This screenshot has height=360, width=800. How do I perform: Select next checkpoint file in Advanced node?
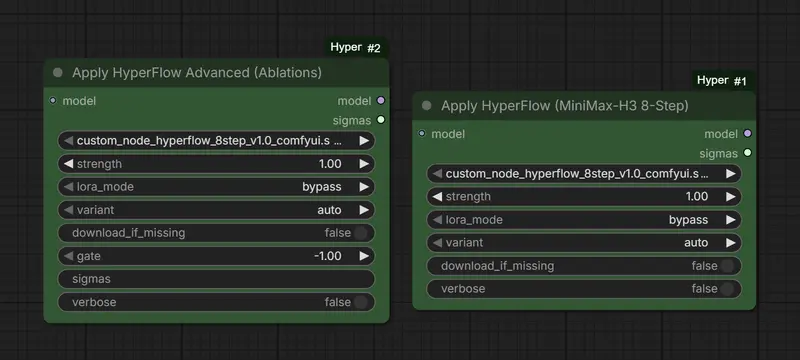[364, 141]
